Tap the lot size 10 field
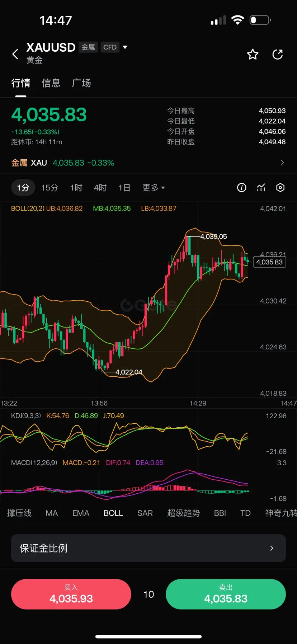 pyautogui.click(x=148, y=594)
